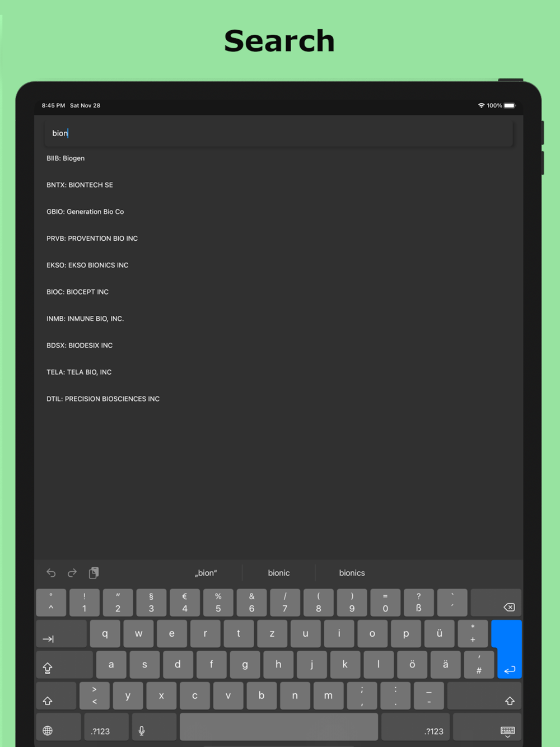Tap the redo arrow on keyboard toolbar
The image size is (560, 747).
72,573
